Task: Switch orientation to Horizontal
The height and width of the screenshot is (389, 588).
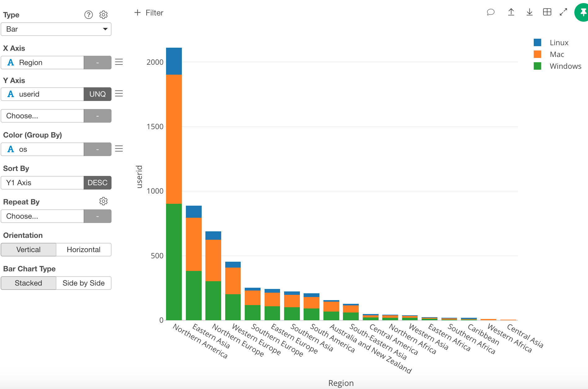Action: [83, 250]
